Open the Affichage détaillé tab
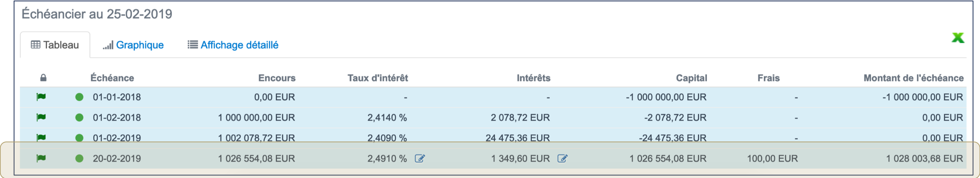 [233, 45]
